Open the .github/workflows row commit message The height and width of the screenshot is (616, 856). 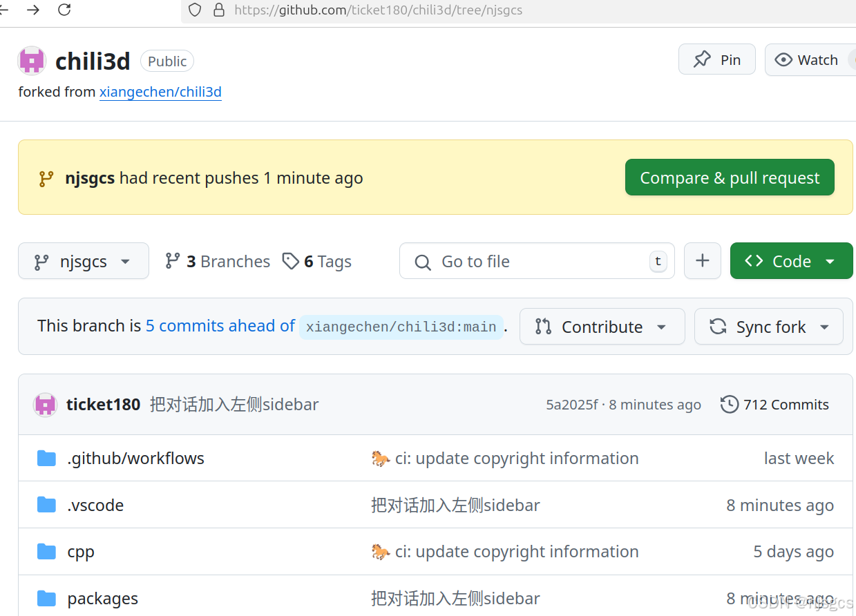(505, 458)
